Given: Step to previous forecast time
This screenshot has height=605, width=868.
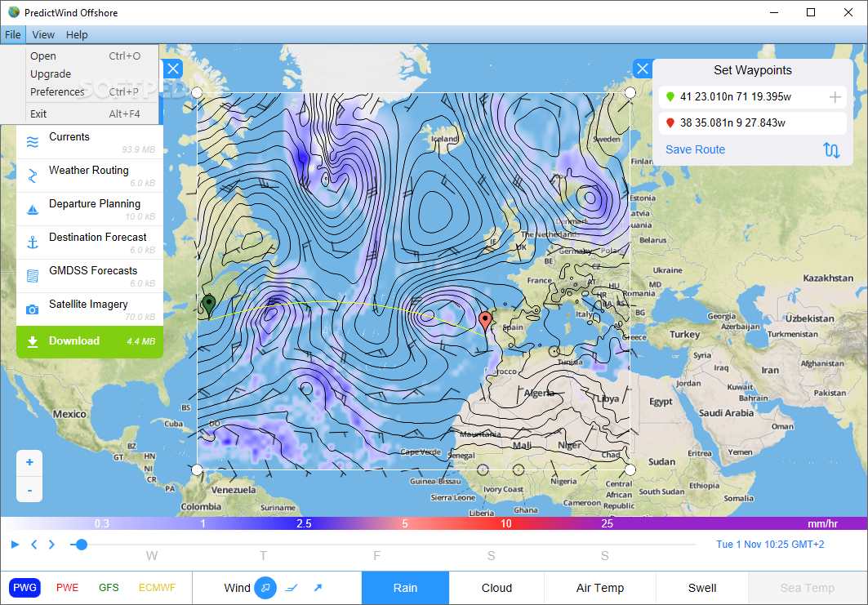Looking at the screenshot, I should tap(33, 545).
